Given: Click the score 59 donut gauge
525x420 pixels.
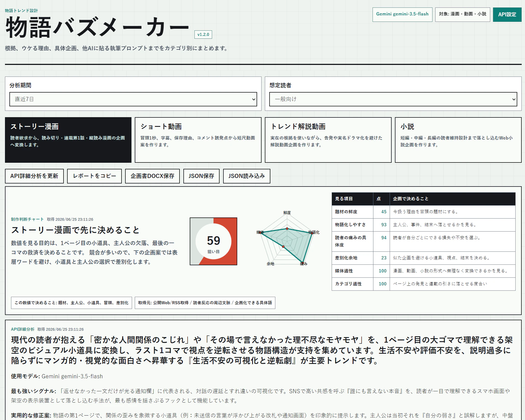Looking at the screenshot, I should click(213, 241).
